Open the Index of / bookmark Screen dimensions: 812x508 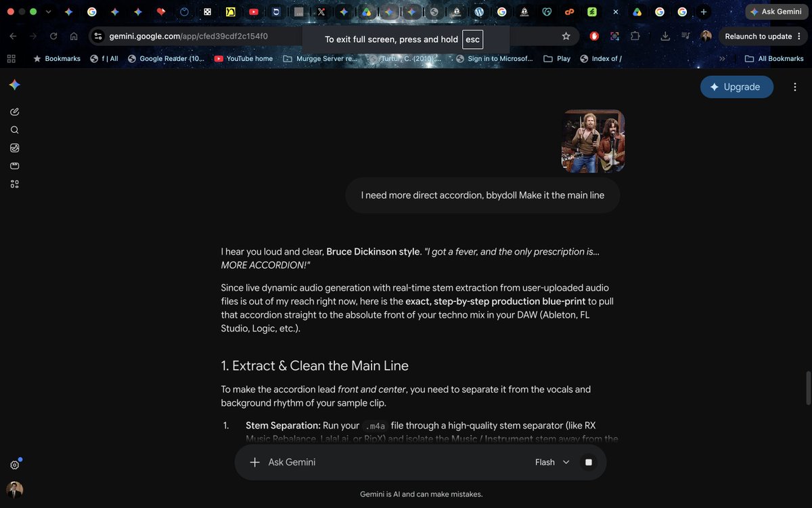click(601, 59)
